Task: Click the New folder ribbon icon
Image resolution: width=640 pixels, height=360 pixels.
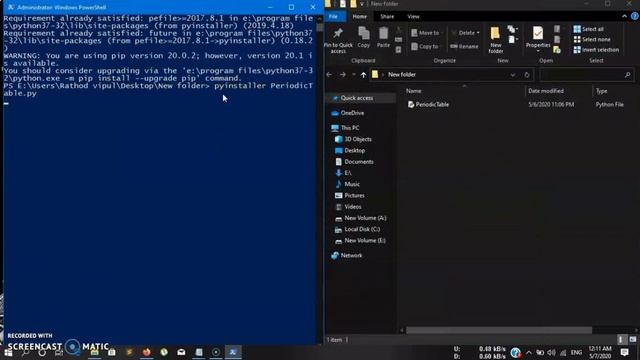Action: click(x=495, y=33)
